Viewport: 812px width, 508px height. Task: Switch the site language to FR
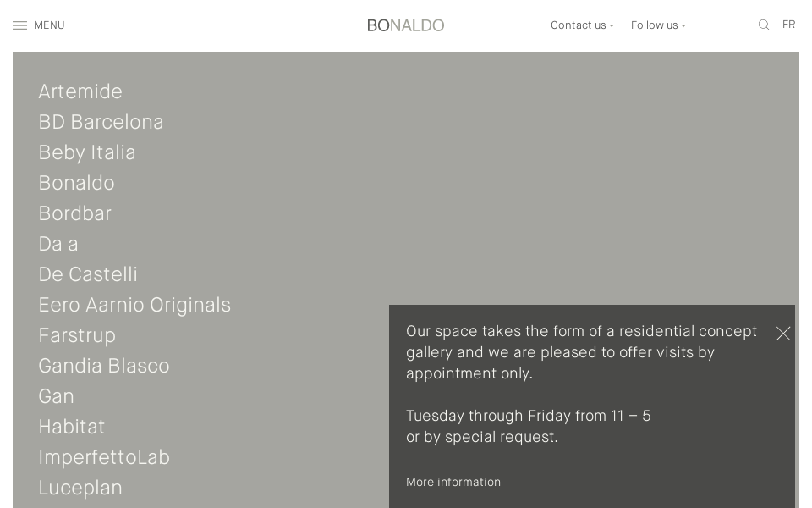pos(788,25)
